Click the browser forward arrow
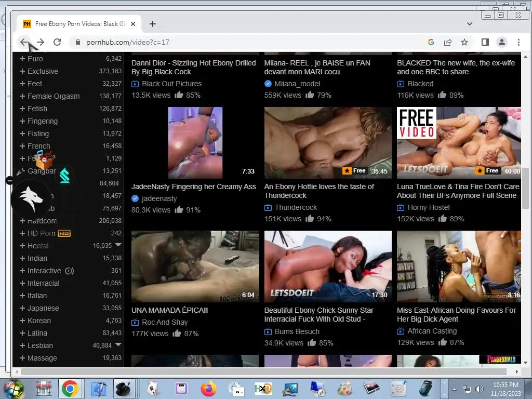This screenshot has width=532, height=399. [x=41, y=42]
